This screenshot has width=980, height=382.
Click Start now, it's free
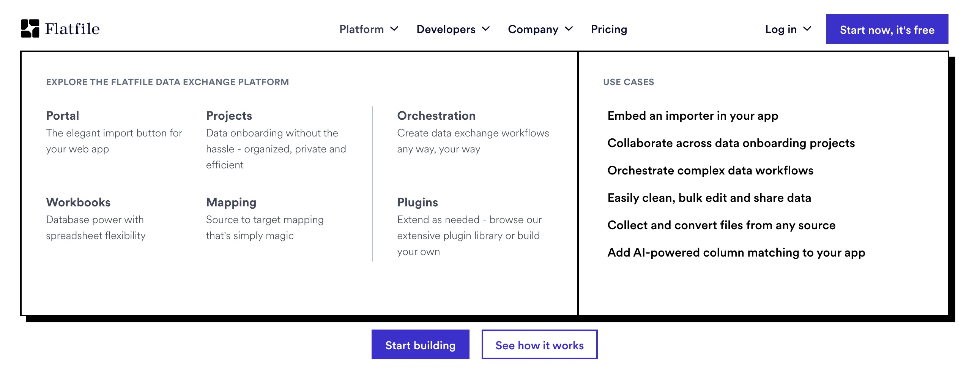886,29
